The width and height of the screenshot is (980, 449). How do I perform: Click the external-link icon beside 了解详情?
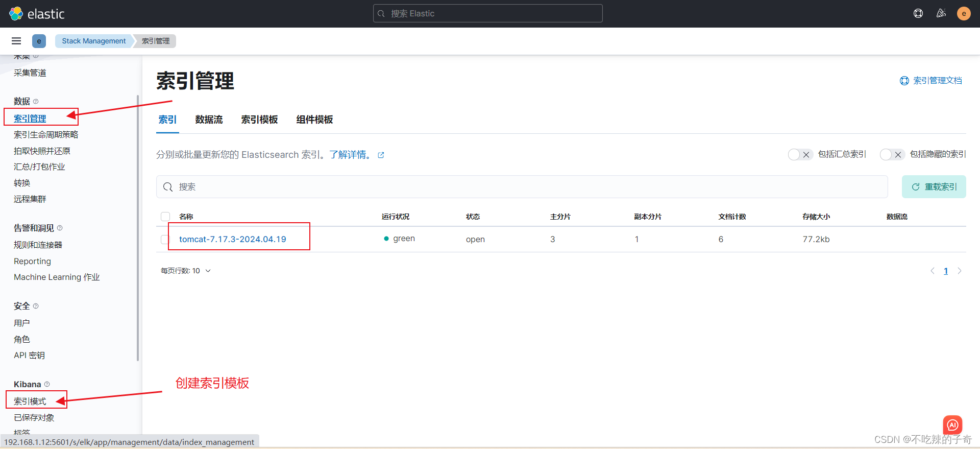click(381, 155)
